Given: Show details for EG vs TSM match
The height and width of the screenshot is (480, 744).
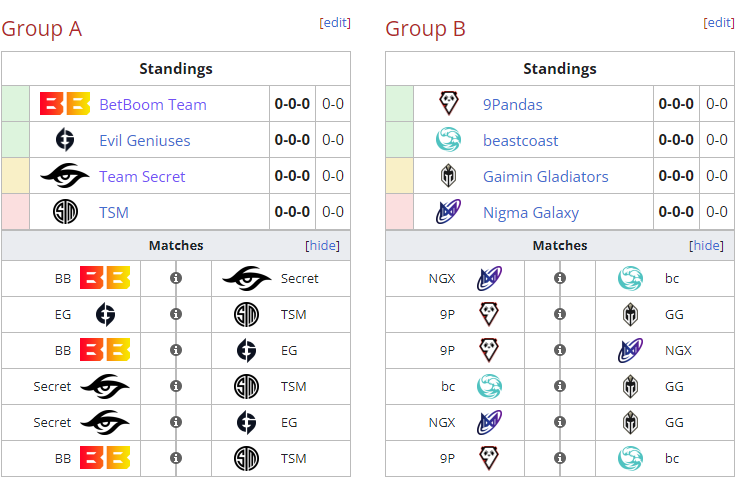Looking at the screenshot, I should pos(176,314).
